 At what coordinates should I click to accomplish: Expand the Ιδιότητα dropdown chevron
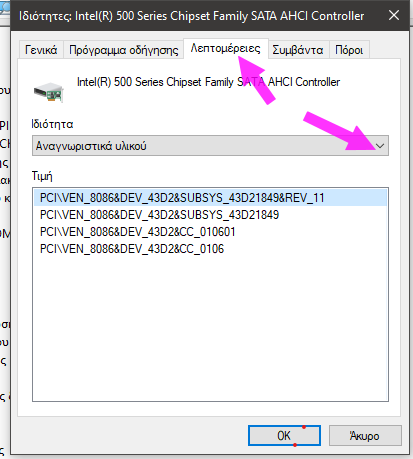tap(380, 146)
